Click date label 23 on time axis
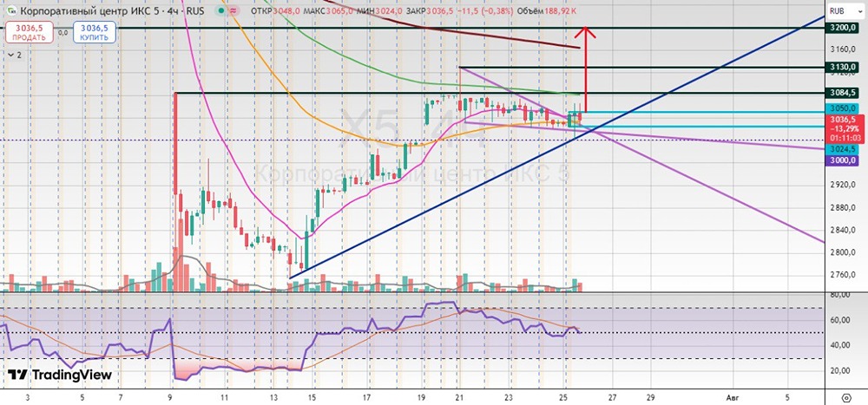 (510, 397)
